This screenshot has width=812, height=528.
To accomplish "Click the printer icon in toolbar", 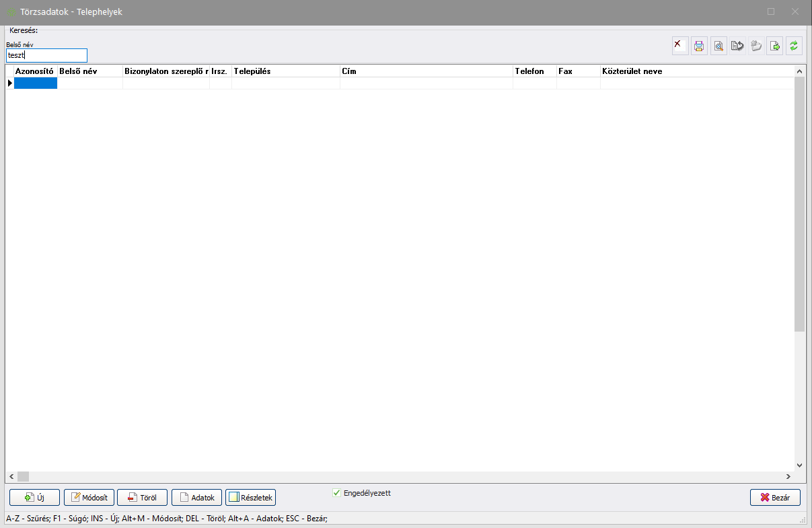I will coord(699,46).
